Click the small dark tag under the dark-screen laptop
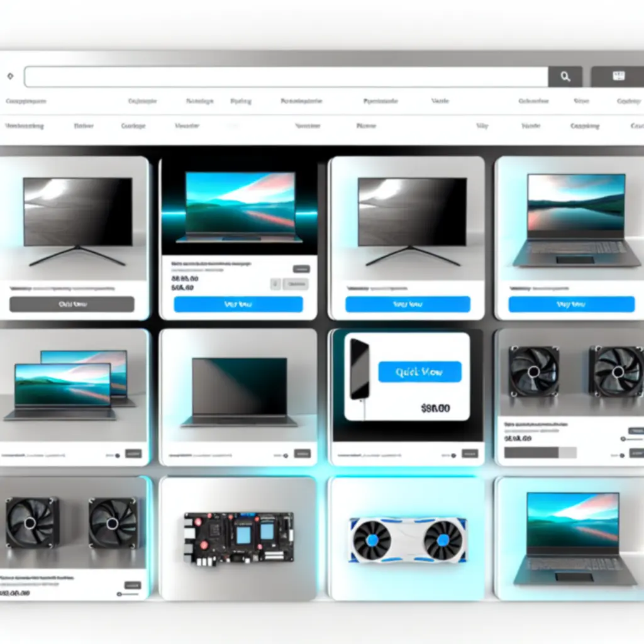Viewport: 644px width, 644px height. coord(302,453)
